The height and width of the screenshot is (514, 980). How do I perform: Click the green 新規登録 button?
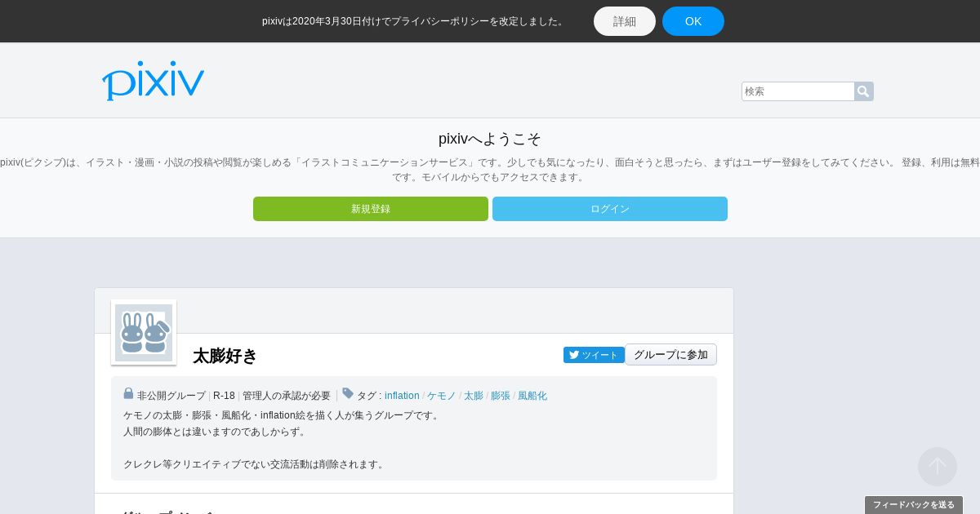(371, 209)
